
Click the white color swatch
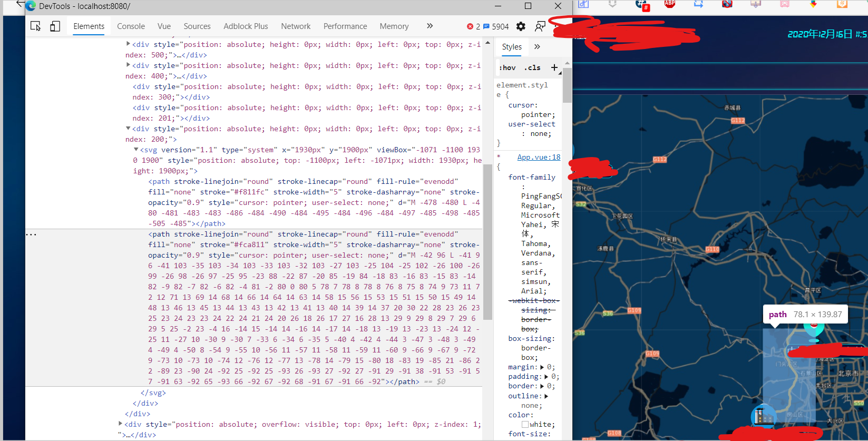[525, 424]
